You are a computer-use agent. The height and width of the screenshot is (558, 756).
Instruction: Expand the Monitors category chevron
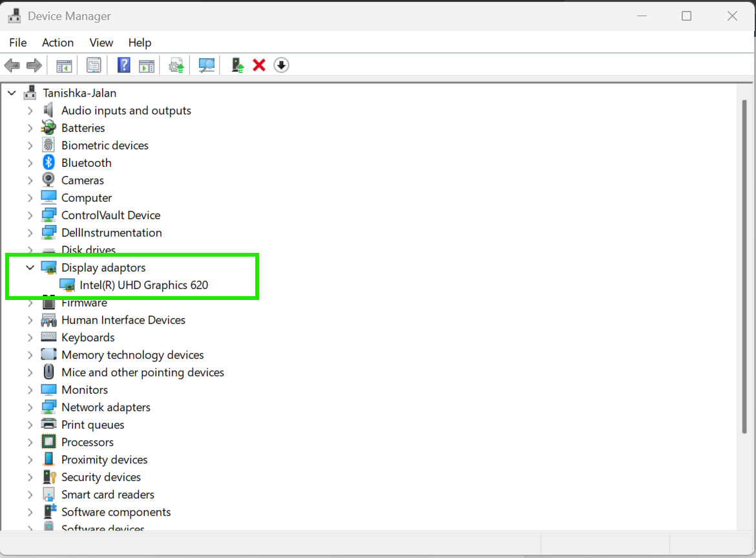coord(30,390)
